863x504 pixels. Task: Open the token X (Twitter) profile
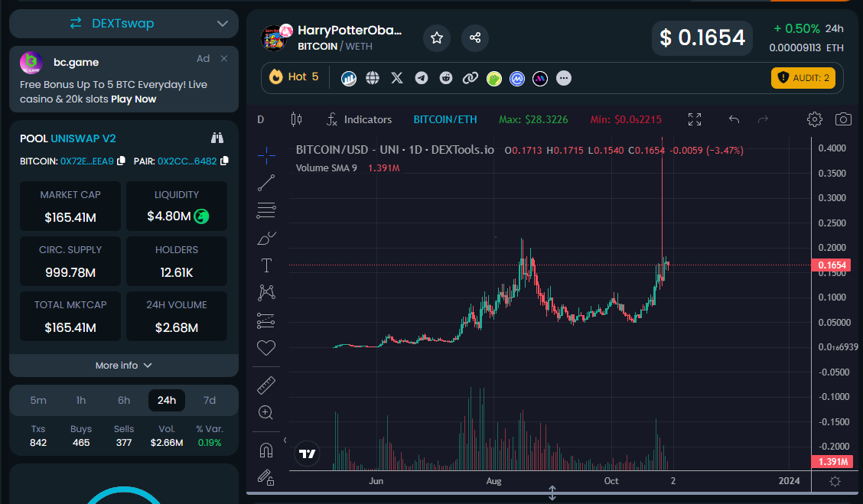click(x=397, y=78)
